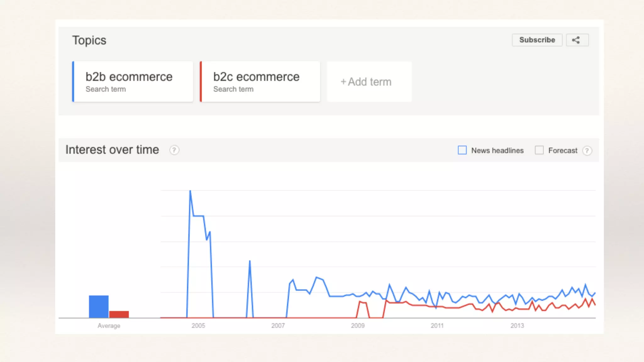Click the Interest over time heading

click(x=112, y=150)
